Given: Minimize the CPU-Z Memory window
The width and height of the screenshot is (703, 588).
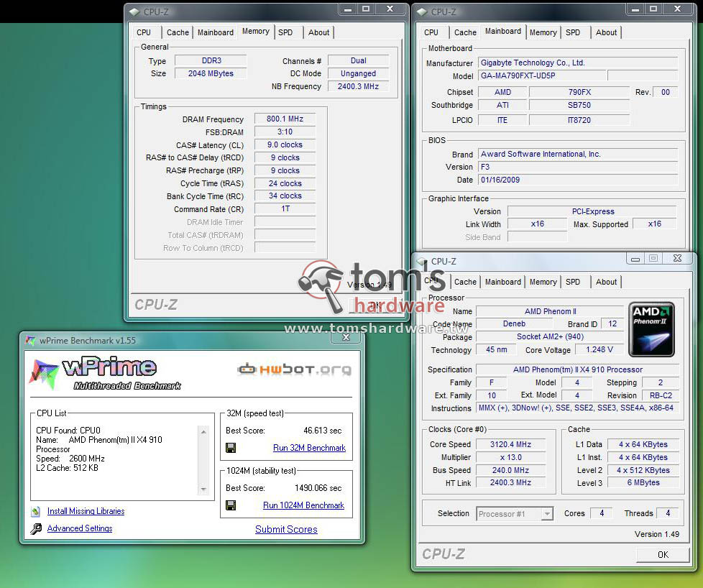Looking at the screenshot, I should pyautogui.click(x=348, y=9).
